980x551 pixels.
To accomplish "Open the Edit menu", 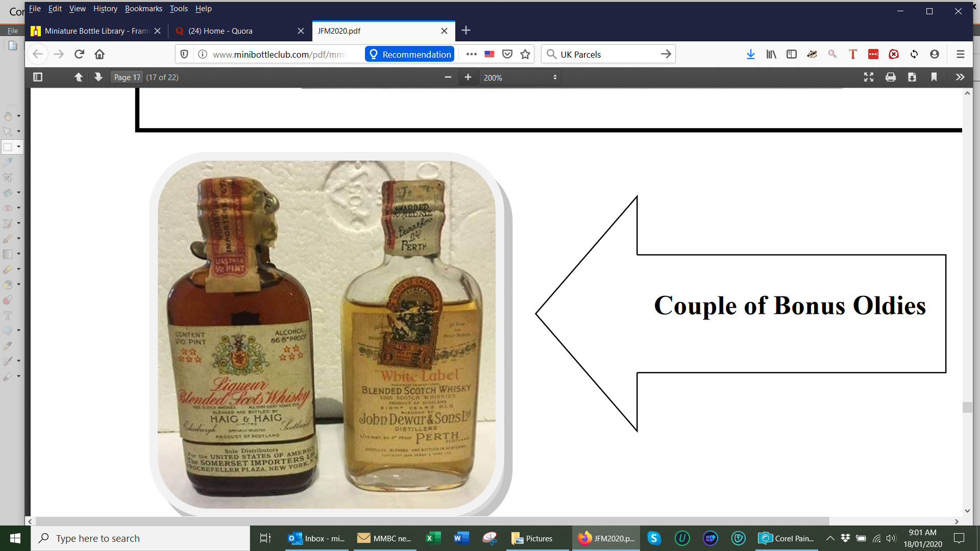I will pyautogui.click(x=55, y=9).
